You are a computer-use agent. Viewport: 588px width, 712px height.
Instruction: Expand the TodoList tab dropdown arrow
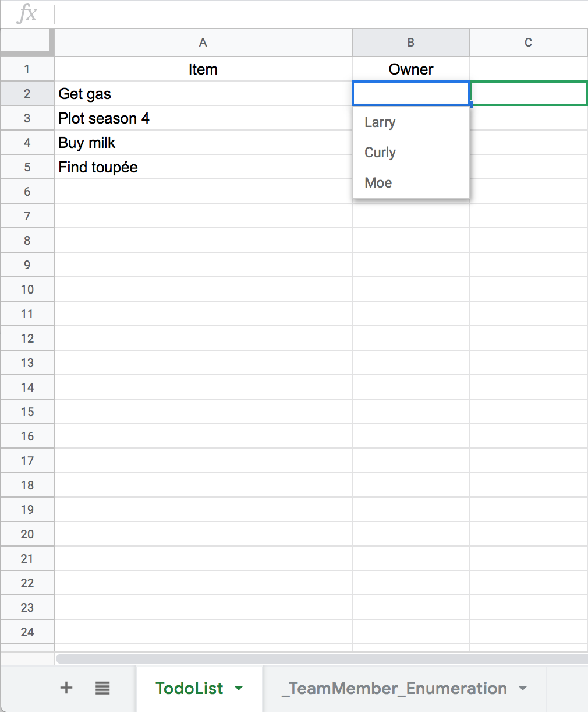click(x=239, y=688)
